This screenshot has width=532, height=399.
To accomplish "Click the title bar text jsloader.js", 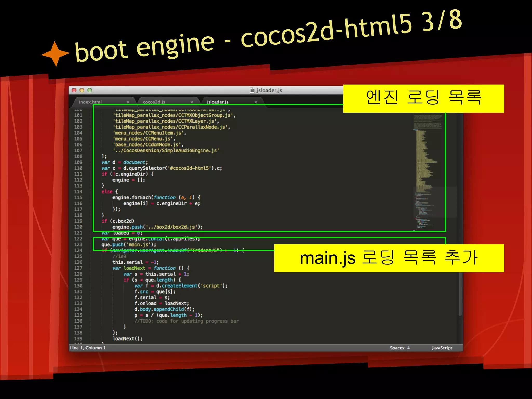I will coord(269,90).
